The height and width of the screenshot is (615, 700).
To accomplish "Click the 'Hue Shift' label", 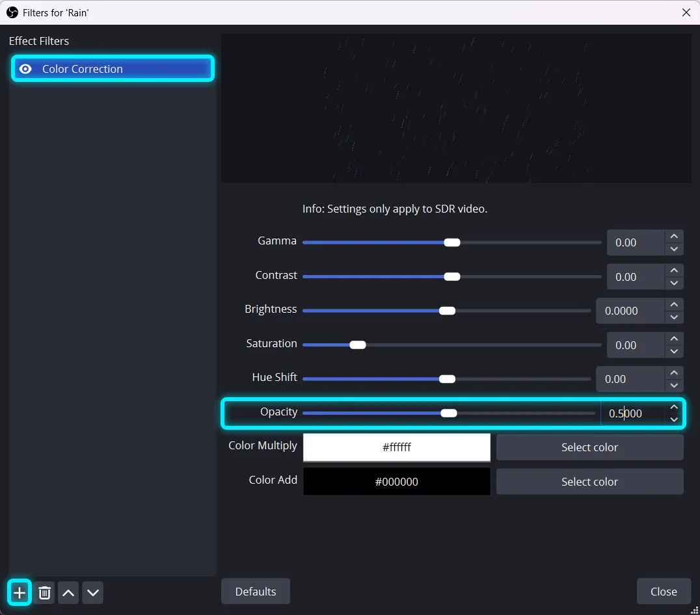I will [275, 377].
